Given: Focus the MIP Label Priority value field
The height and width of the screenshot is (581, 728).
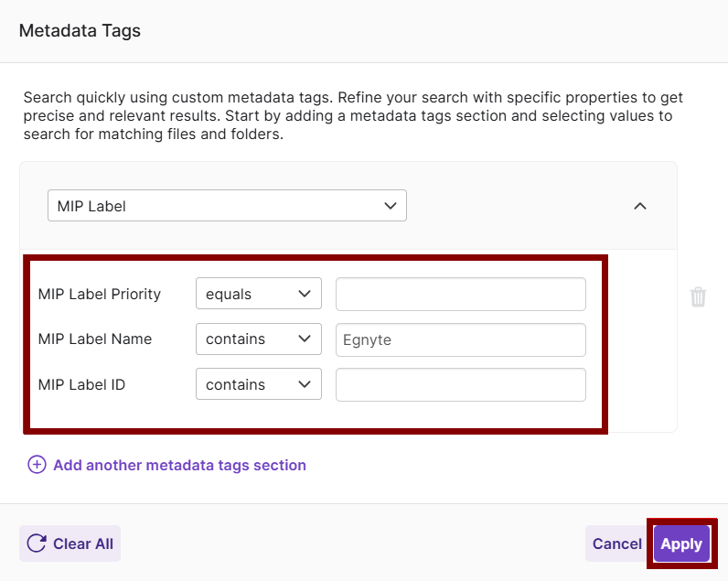Looking at the screenshot, I should (460, 294).
